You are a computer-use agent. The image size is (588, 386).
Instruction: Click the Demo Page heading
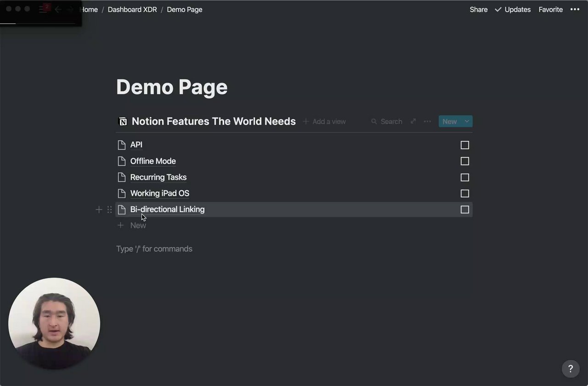tap(172, 87)
